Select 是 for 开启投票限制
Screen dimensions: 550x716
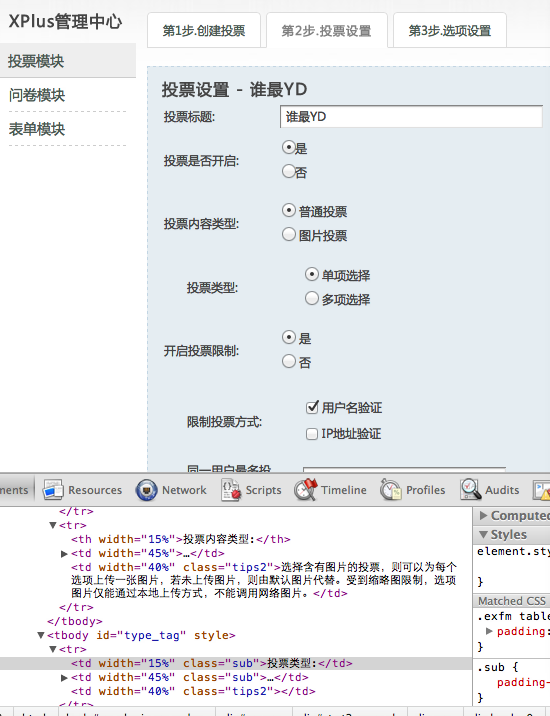pyautogui.click(x=289, y=337)
